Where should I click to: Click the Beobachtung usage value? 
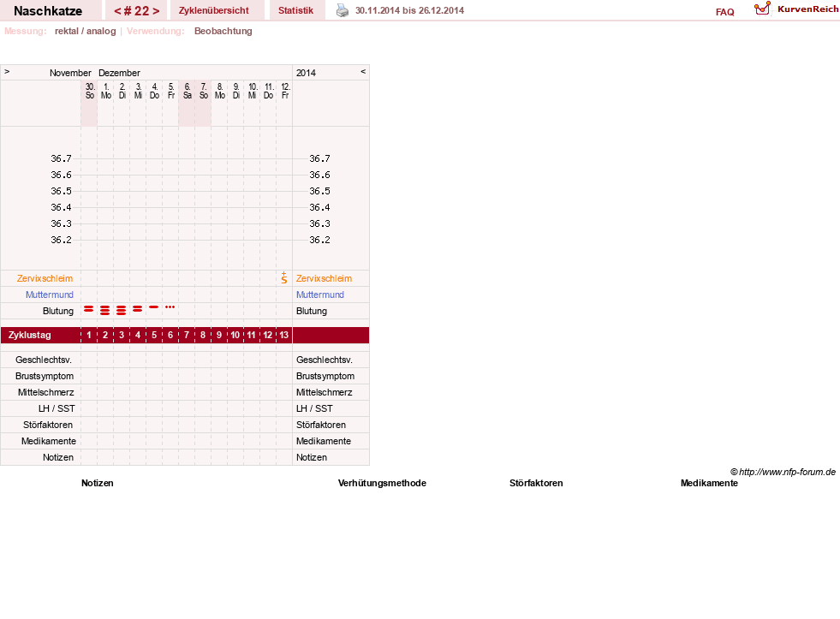223,31
